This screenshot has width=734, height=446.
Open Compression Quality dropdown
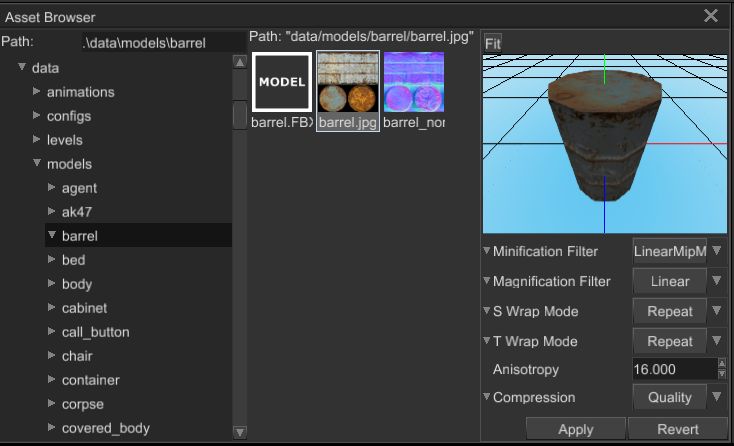(669, 397)
